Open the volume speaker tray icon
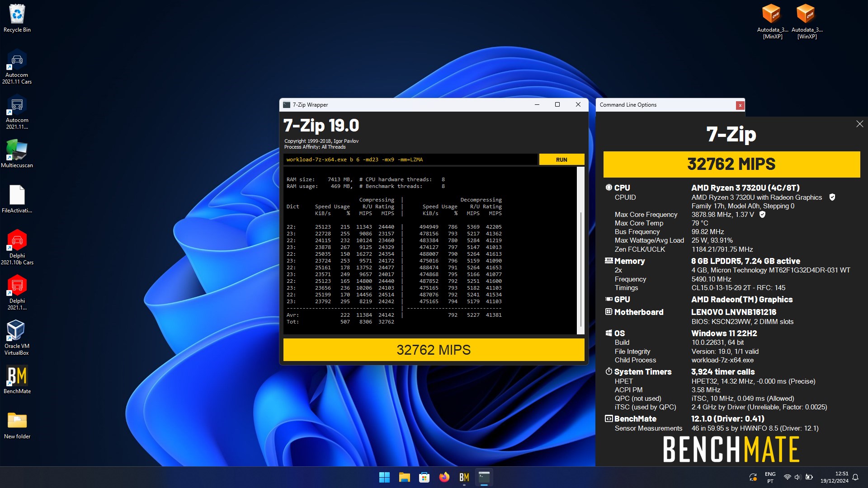This screenshot has width=868, height=488. pyautogui.click(x=797, y=477)
